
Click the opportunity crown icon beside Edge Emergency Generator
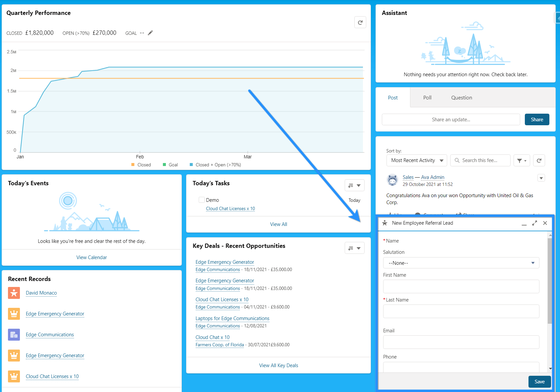click(x=14, y=314)
